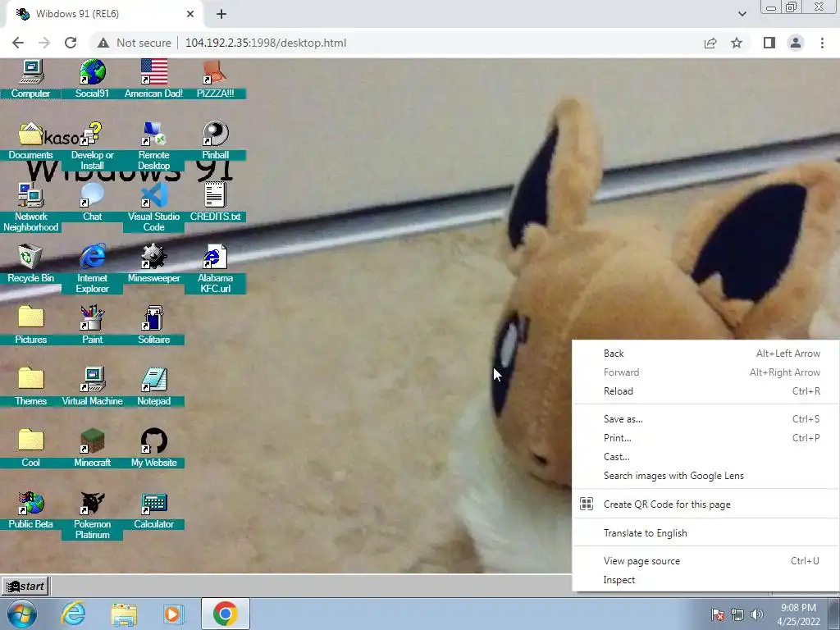Close the Wibdows 91 (REL6) tab

click(190, 14)
